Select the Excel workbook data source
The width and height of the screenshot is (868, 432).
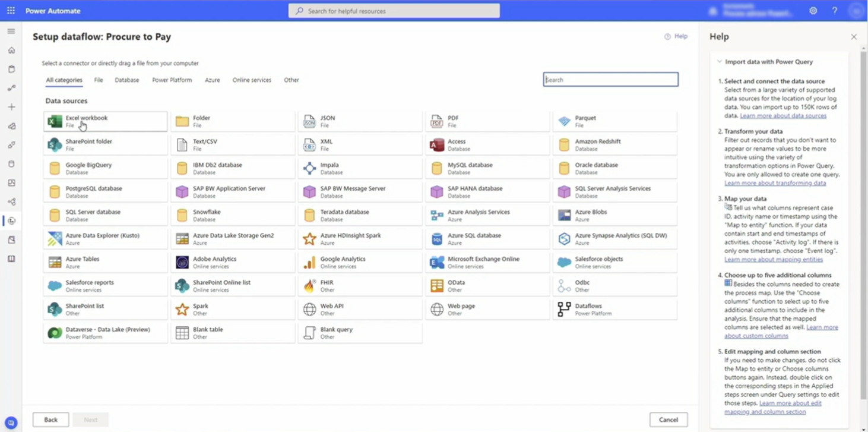click(104, 121)
